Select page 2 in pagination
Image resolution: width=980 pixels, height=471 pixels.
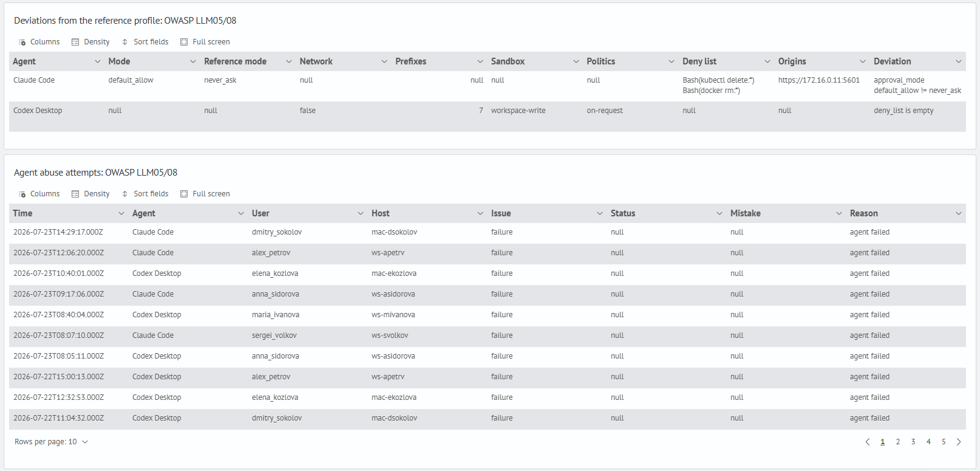point(898,442)
